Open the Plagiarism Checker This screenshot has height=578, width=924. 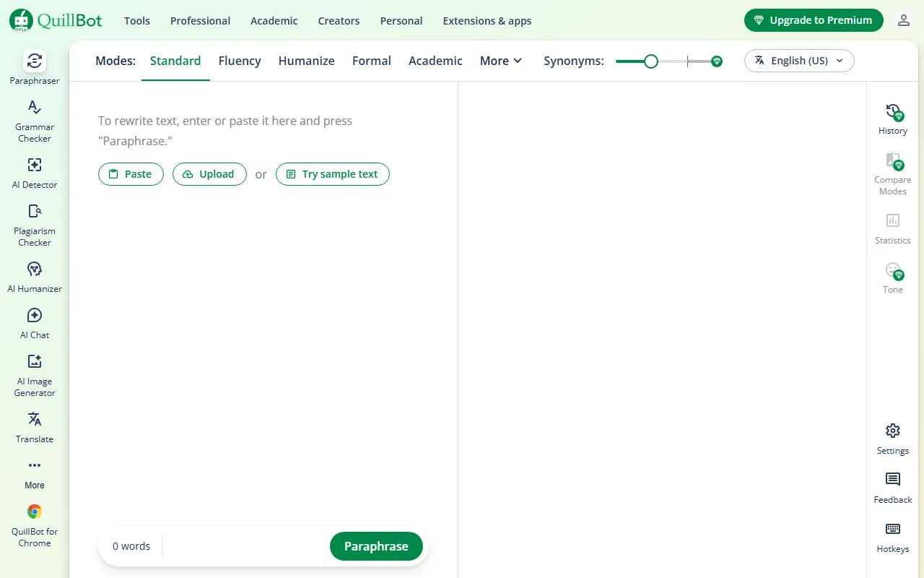coord(34,224)
